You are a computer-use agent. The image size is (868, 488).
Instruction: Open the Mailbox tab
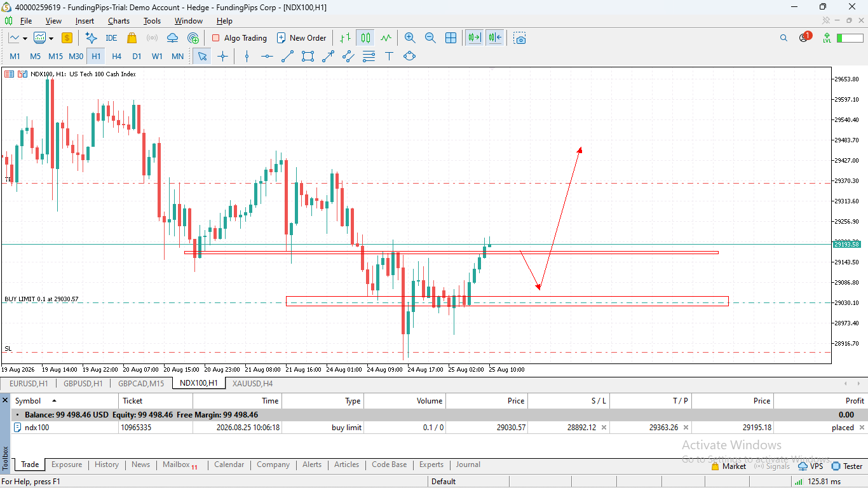click(180, 464)
